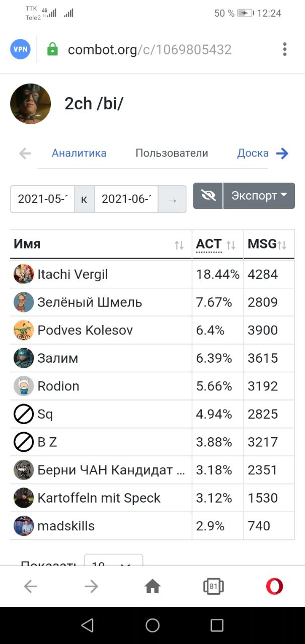Expand the Экспорт dropdown
Viewport: 305px width, 644px height.
pos(259,196)
